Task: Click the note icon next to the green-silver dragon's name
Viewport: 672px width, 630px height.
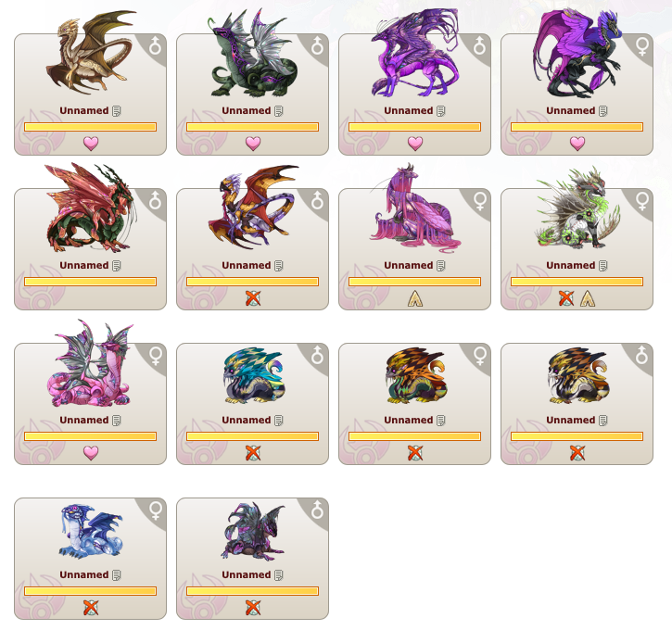Action: 279,111
